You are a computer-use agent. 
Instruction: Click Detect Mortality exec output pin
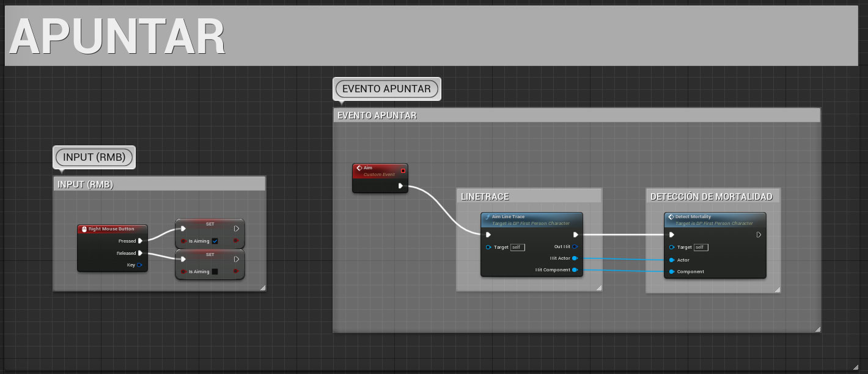click(x=759, y=235)
